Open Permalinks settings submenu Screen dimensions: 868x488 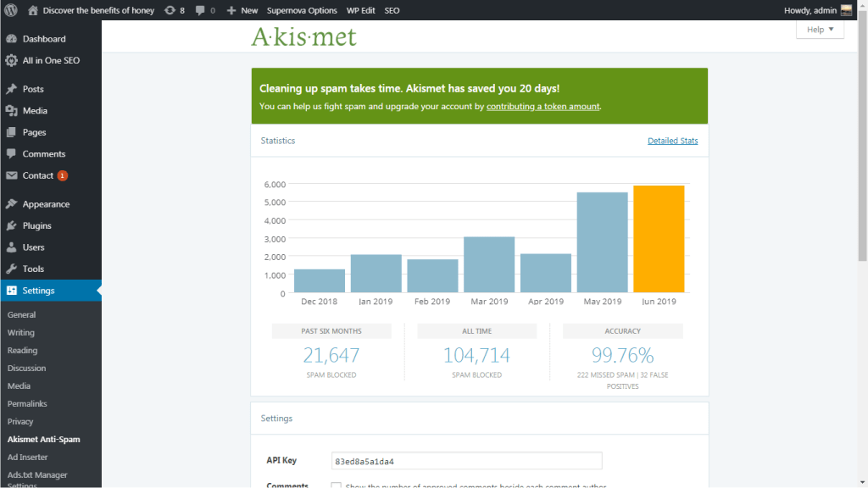click(x=27, y=402)
